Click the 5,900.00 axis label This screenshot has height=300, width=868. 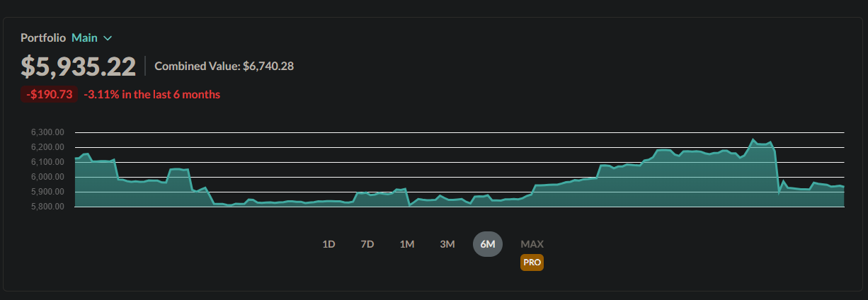48,192
